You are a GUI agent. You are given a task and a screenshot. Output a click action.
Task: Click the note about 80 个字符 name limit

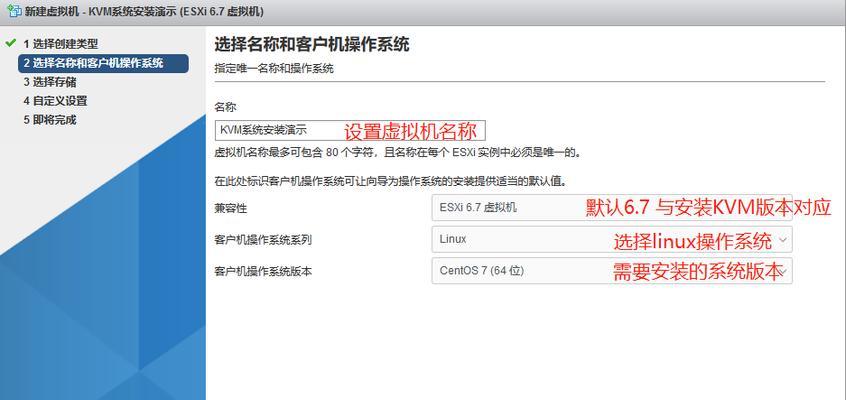[x=398, y=153]
